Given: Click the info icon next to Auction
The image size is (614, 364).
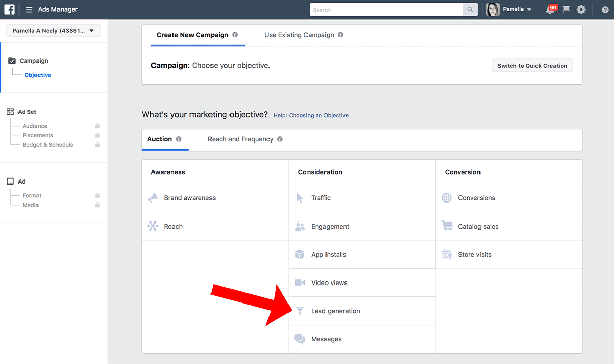Looking at the screenshot, I should (x=179, y=139).
